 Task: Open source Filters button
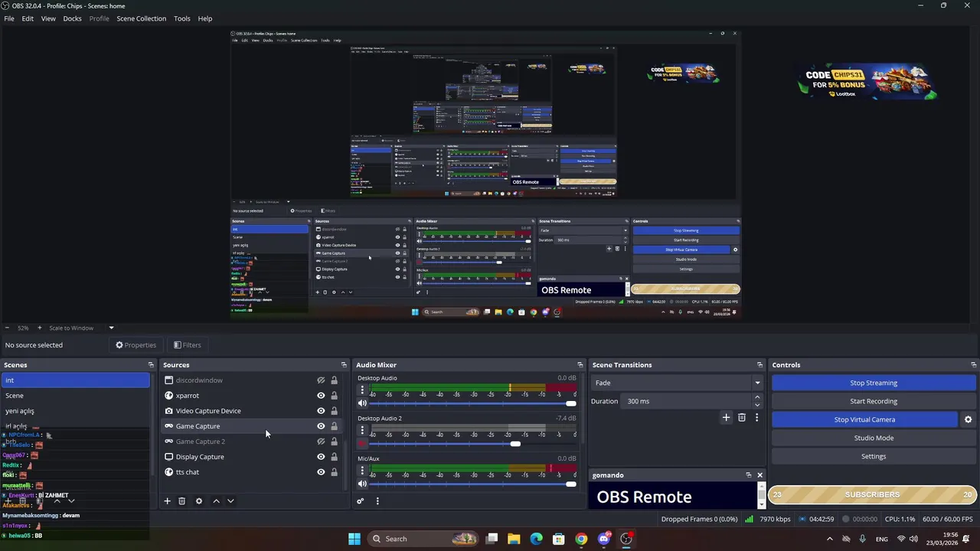tap(187, 345)
